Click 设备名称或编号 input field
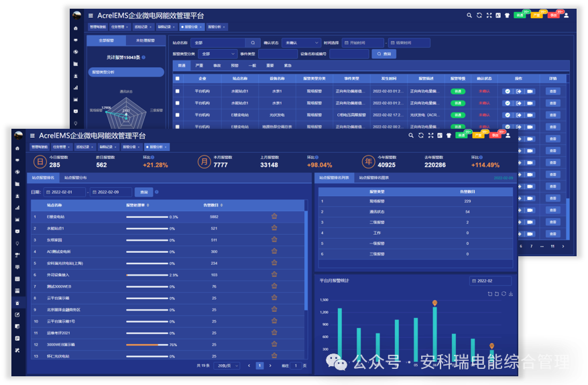Screen dimensions: 588x385 tap(349, 54)
